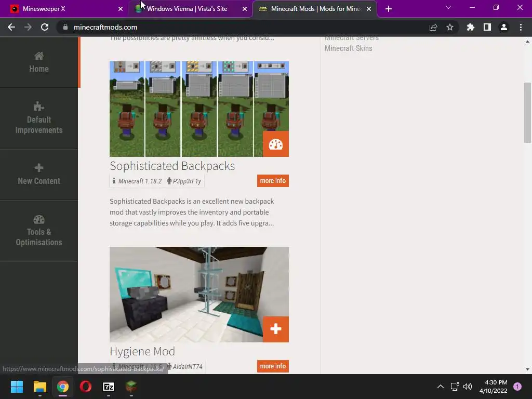Select the Minecraft Mods tab
The image size is (532, 399).
pos(315,9)
